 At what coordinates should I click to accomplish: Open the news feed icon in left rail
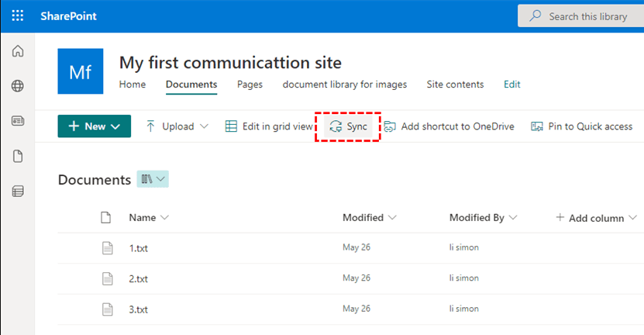coord(17,121)
